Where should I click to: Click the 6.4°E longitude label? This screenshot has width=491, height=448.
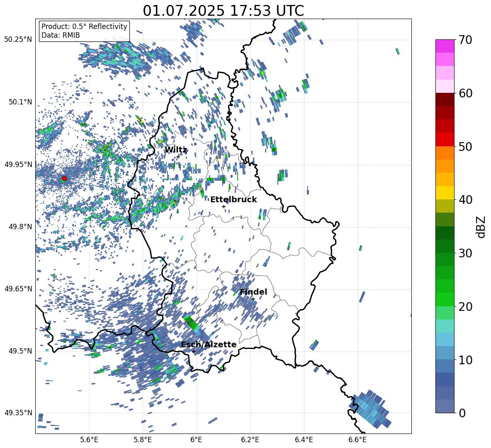coord(304,440)
